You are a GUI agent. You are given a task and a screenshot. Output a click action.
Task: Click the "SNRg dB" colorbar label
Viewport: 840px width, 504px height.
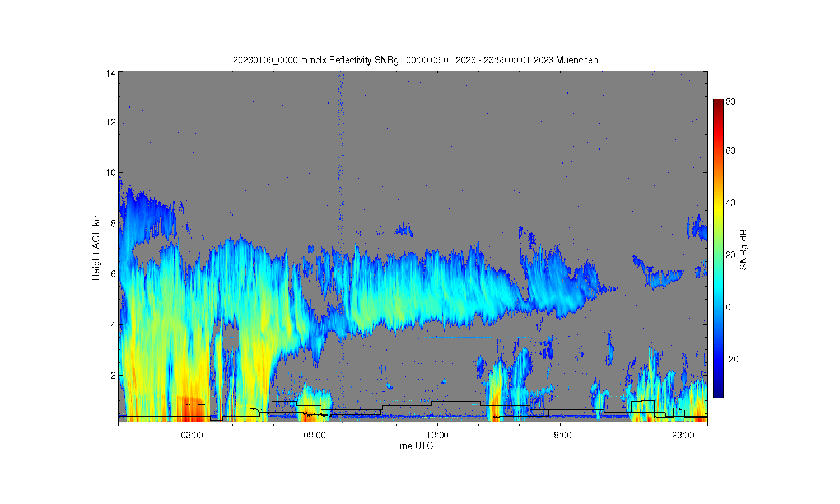point(744,250)
